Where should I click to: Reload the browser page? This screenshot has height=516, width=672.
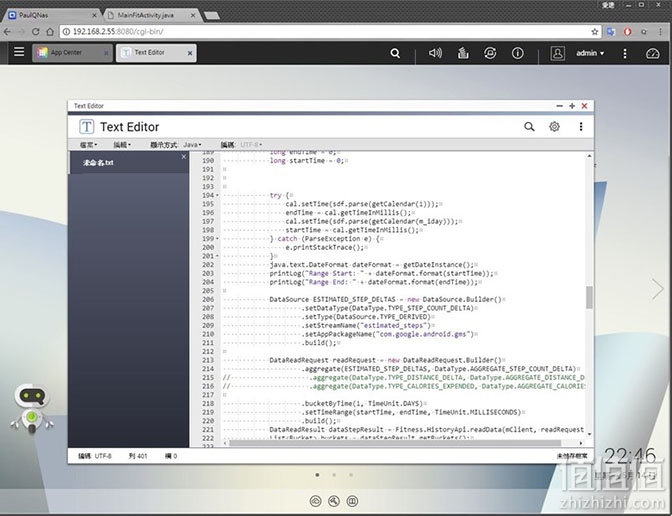pyautogui.click(x=36, y=32)
